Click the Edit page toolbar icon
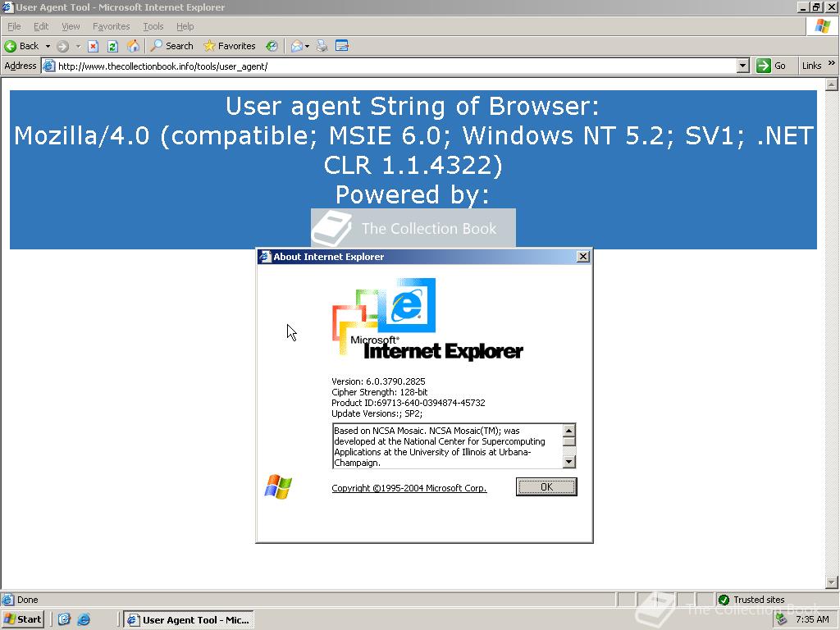The image size is (840, 630). [342, 46]
